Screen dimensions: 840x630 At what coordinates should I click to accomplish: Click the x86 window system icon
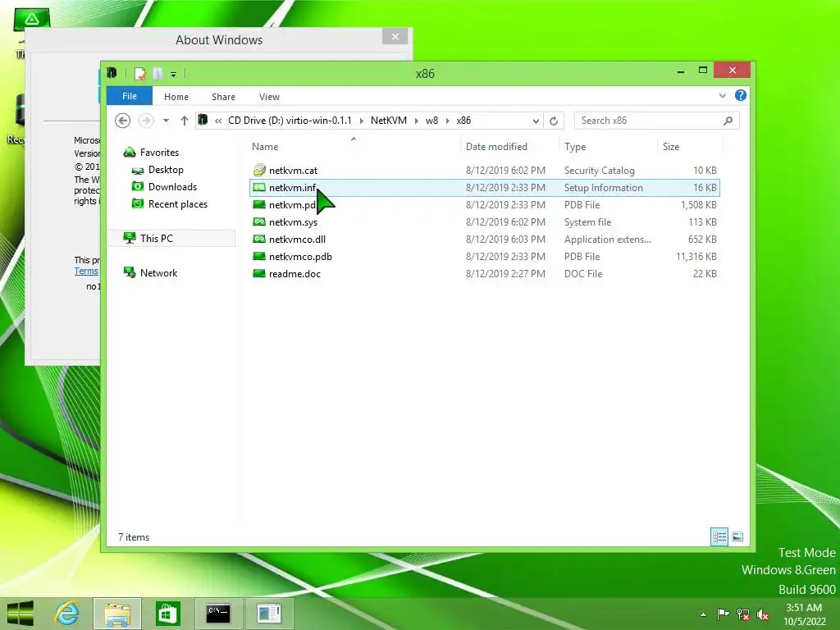[112, 73]
